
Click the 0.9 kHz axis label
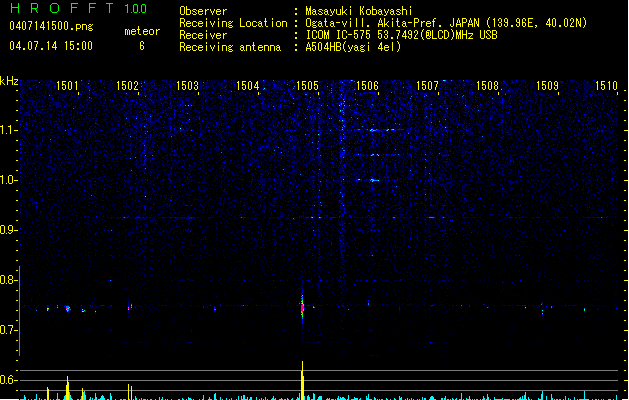pyautogui.click(x=8, y=230)
